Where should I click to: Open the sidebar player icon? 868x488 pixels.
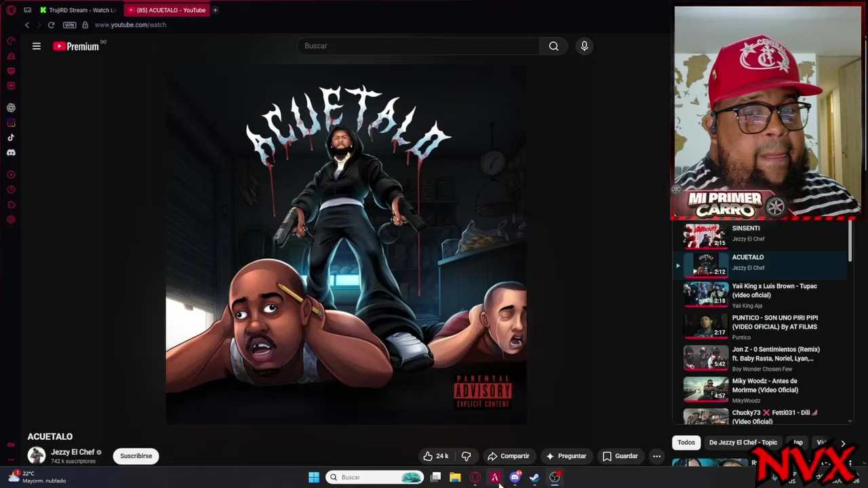point(11,175)
